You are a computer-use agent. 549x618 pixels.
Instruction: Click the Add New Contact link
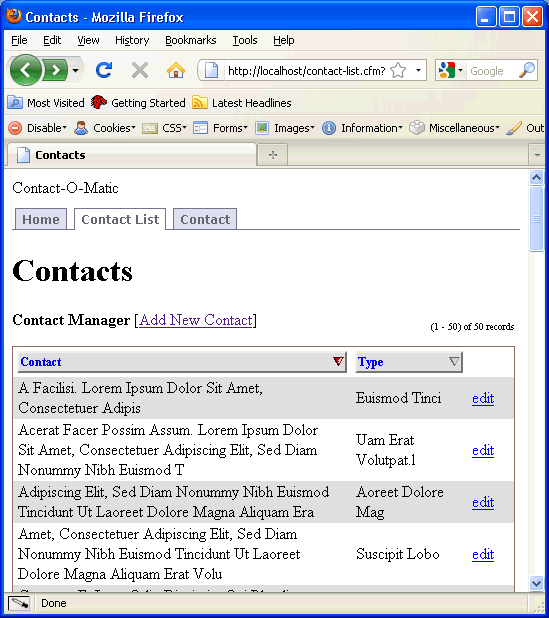[196, 320]
